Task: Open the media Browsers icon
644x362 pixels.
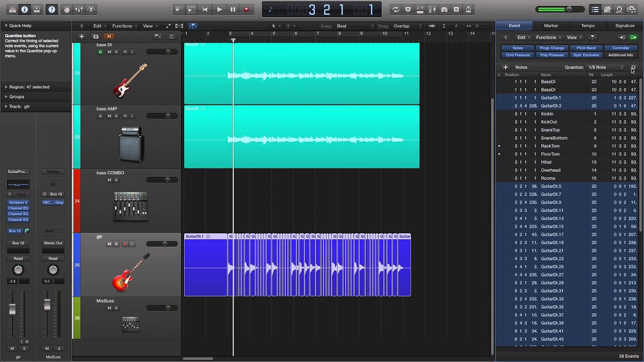Action: [x=631, y=10]
